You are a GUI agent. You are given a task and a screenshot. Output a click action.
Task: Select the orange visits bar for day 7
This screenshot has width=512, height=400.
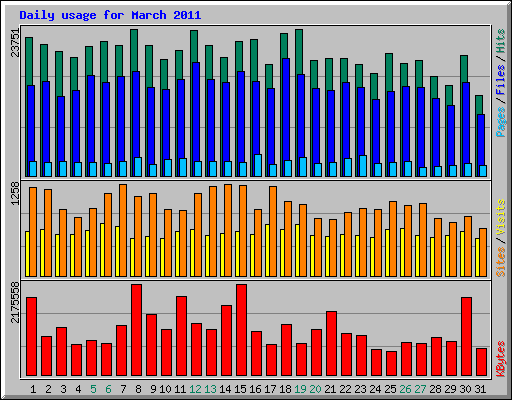tap(123, 230)
